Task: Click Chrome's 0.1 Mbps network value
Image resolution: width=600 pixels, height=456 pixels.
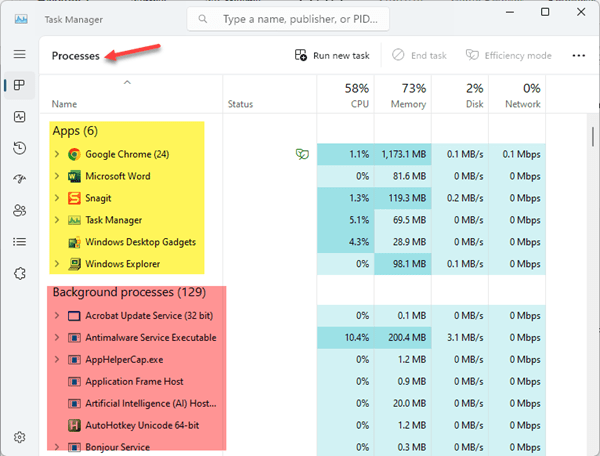Action: click(x=522, y=154)
